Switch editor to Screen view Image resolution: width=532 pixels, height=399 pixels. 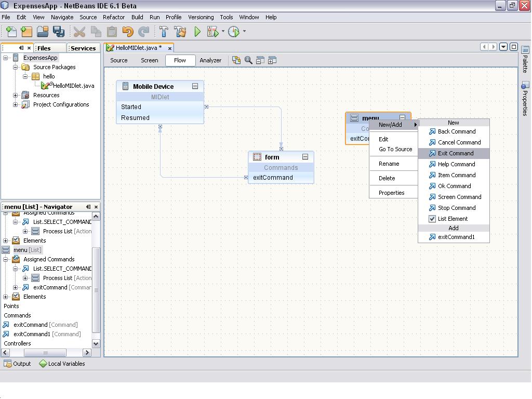coord(149,60)
